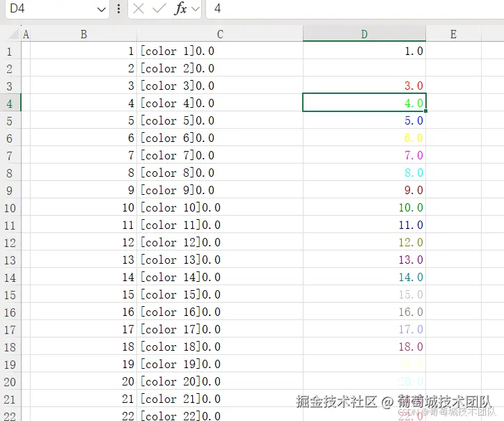Open the fx insert function icon
504x421 pixels.
click(x=180, y=8)
